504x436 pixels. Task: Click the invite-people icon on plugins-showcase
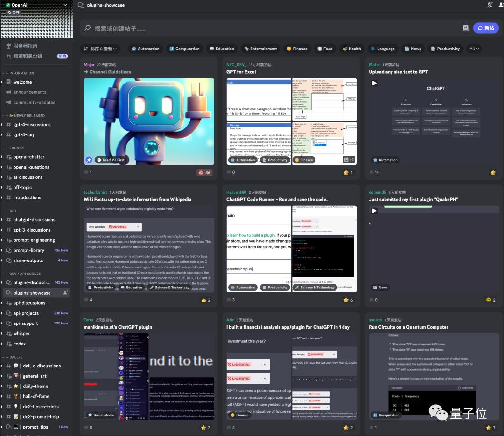coord(66,293)
